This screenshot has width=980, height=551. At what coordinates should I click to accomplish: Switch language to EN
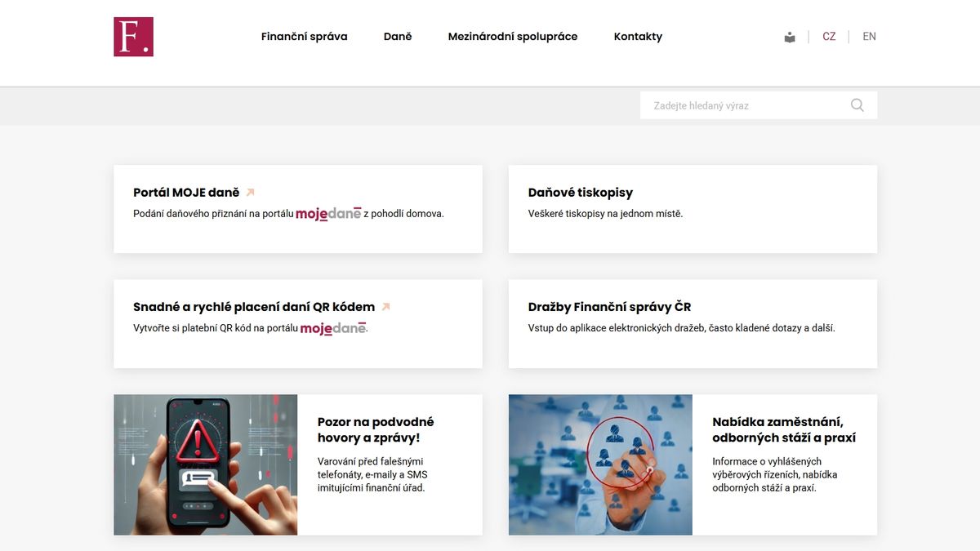(869, 37)
